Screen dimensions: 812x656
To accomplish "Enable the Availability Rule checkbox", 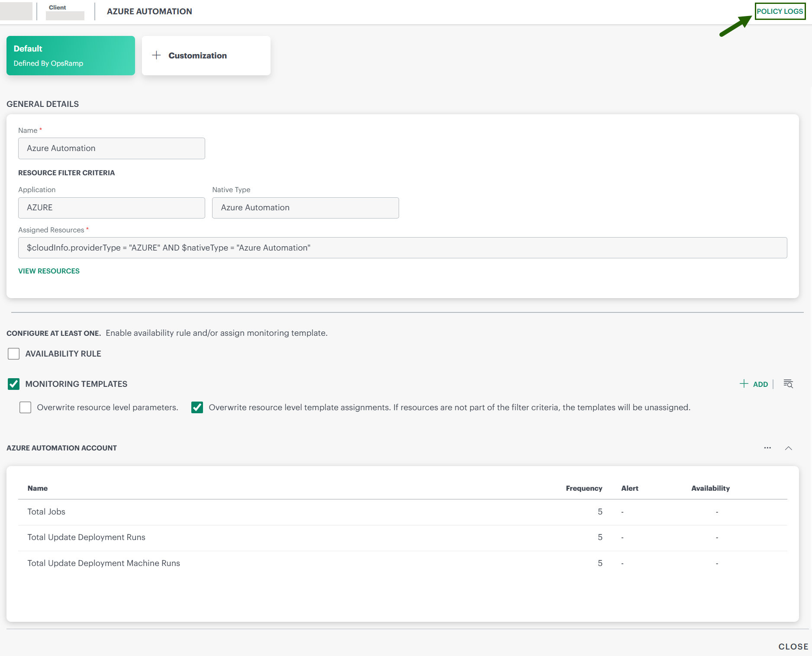I will coord(14,354).
